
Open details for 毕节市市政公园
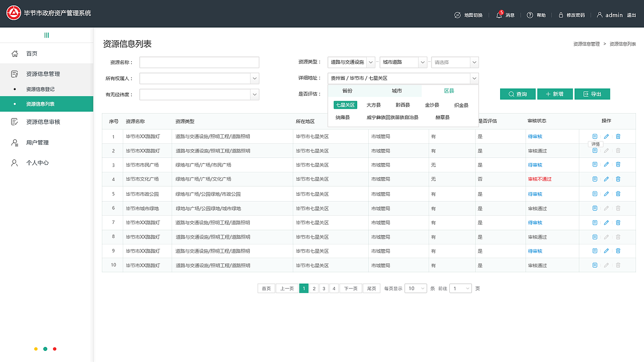pyautogui.click(x=595, y=194)
